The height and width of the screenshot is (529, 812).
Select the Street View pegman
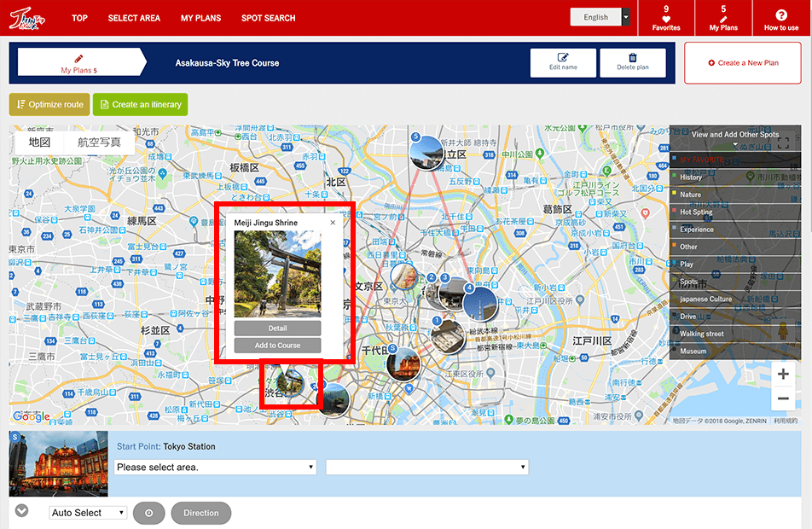[783, 332]
